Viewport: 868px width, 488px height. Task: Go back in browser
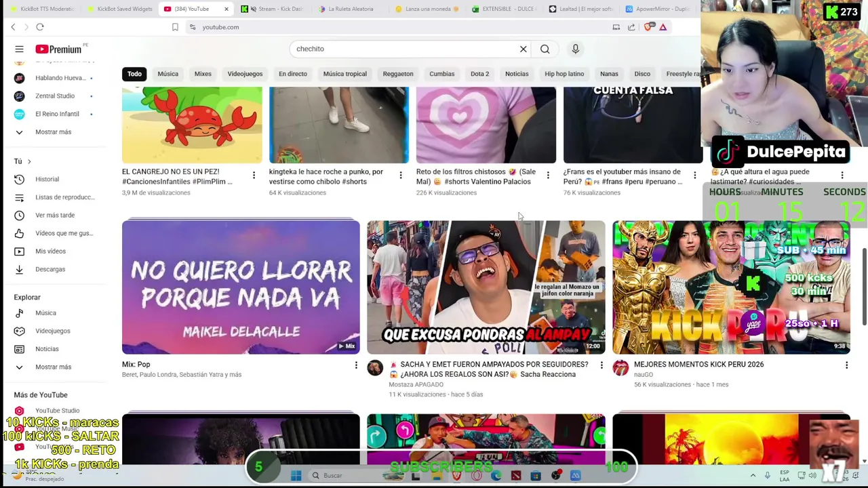tap(13, 27)
